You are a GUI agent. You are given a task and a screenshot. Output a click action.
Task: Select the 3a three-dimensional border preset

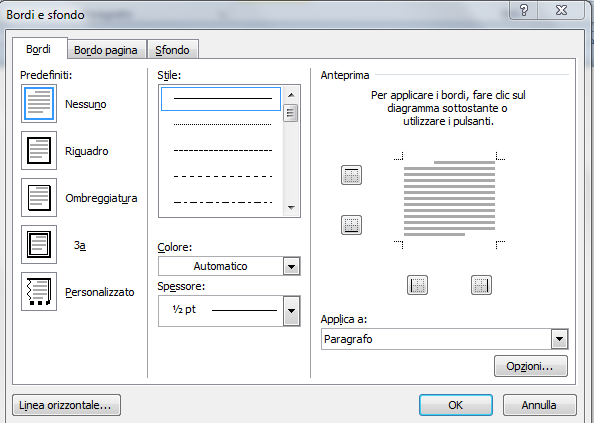[39, 245]
